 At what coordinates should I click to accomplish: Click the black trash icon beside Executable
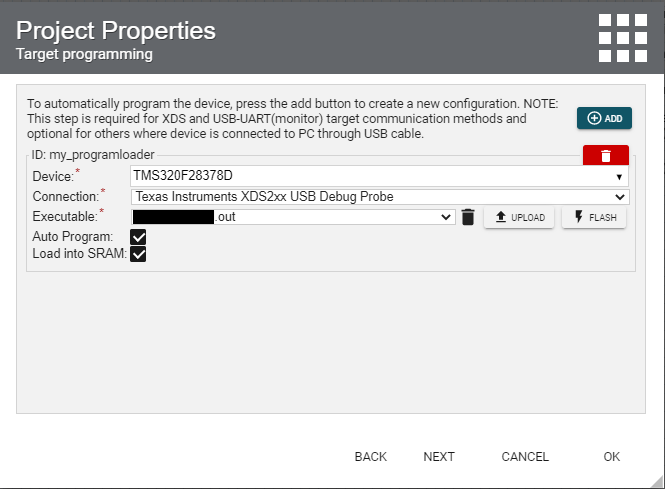(x=468, y=217)
